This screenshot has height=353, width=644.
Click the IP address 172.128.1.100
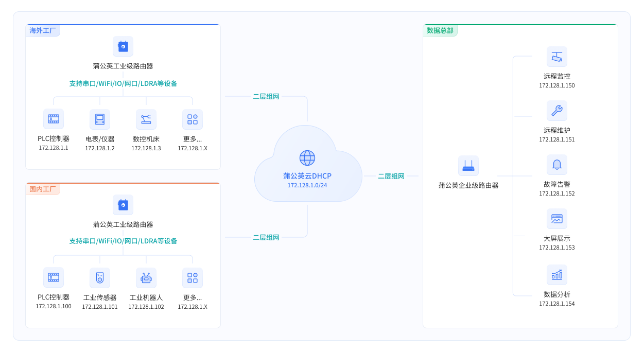[54, 306]
